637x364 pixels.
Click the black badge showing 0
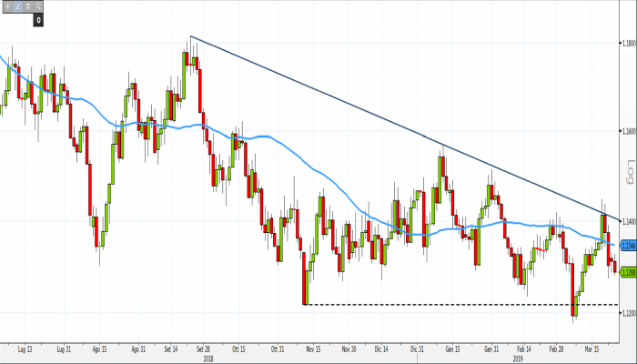tap(38, 20)
